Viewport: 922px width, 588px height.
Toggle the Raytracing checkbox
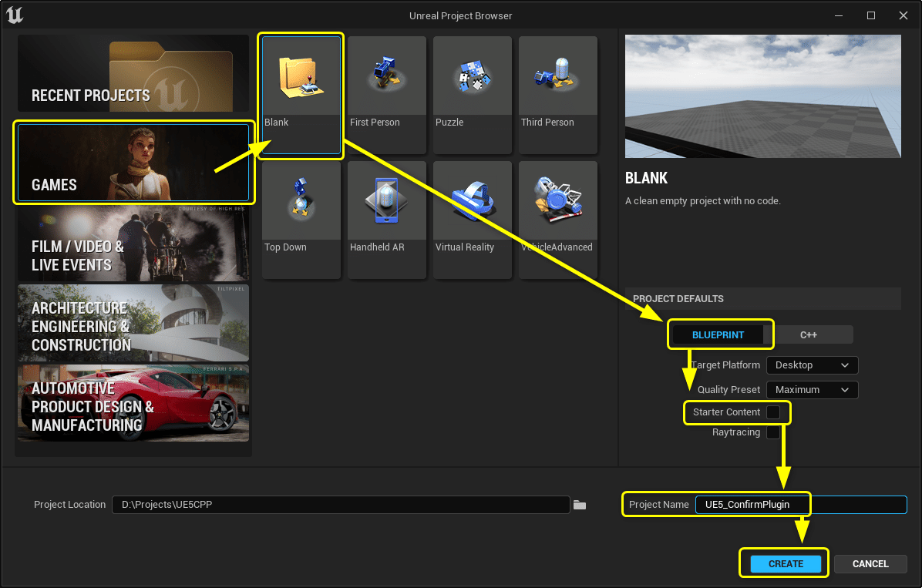(x=773, y=432)
